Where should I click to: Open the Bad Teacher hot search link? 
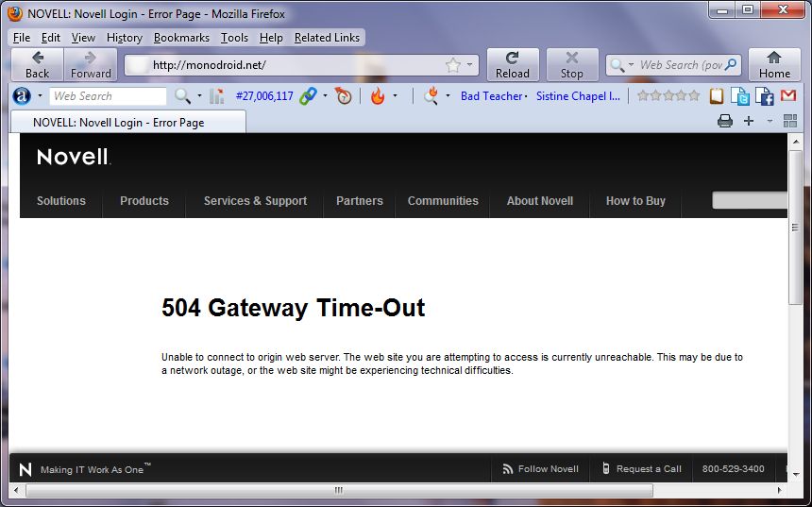[491, 95]
